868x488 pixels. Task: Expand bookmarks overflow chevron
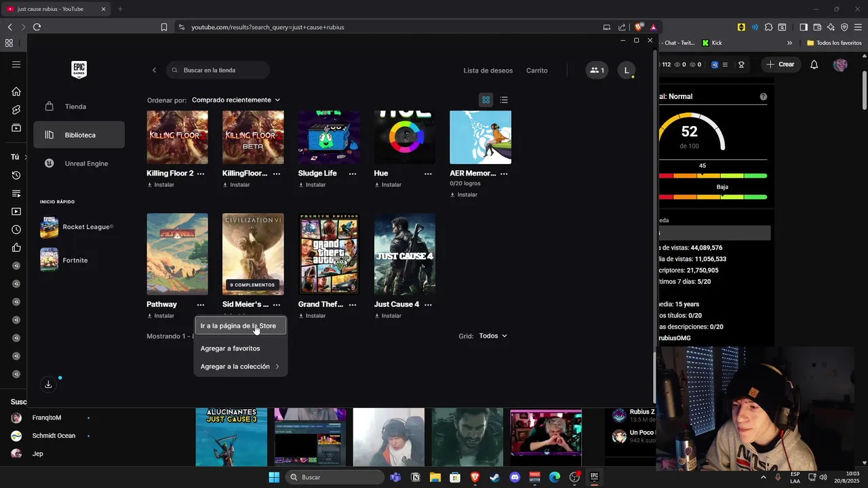point(789,43)
